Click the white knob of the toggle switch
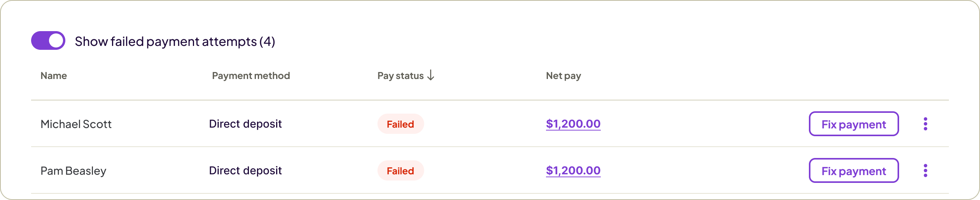Viewport: 980px width, 200px height. pos(56,41)
